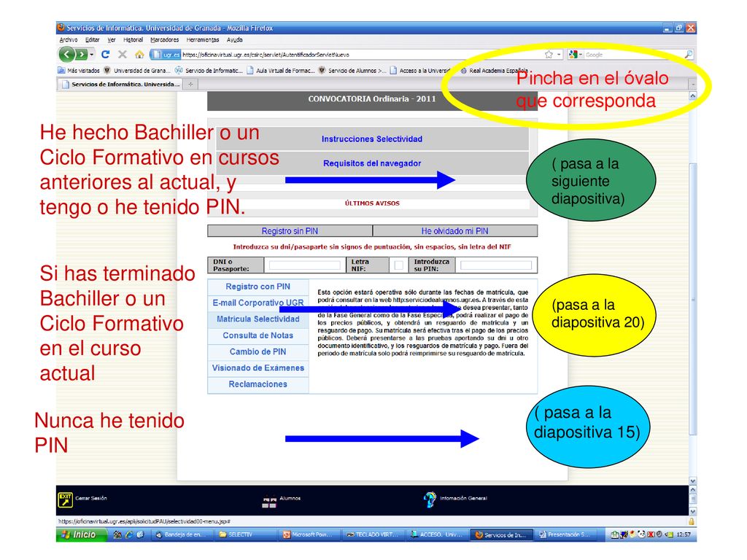747x560 pixels.
Task: Click the yellow oval diapositiva 20
Action: click(594, 315)
